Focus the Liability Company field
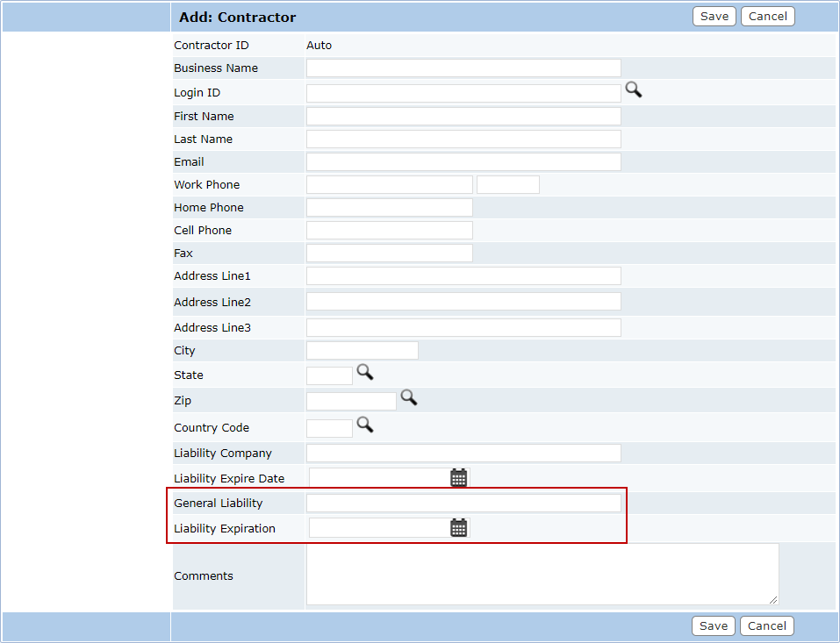This screenshot has width=840, height=643. click(x=463, y=453)
